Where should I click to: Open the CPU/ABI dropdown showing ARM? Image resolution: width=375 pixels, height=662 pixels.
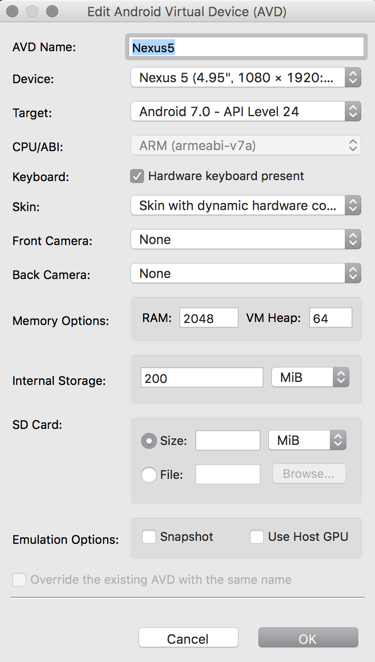[246, 146]
